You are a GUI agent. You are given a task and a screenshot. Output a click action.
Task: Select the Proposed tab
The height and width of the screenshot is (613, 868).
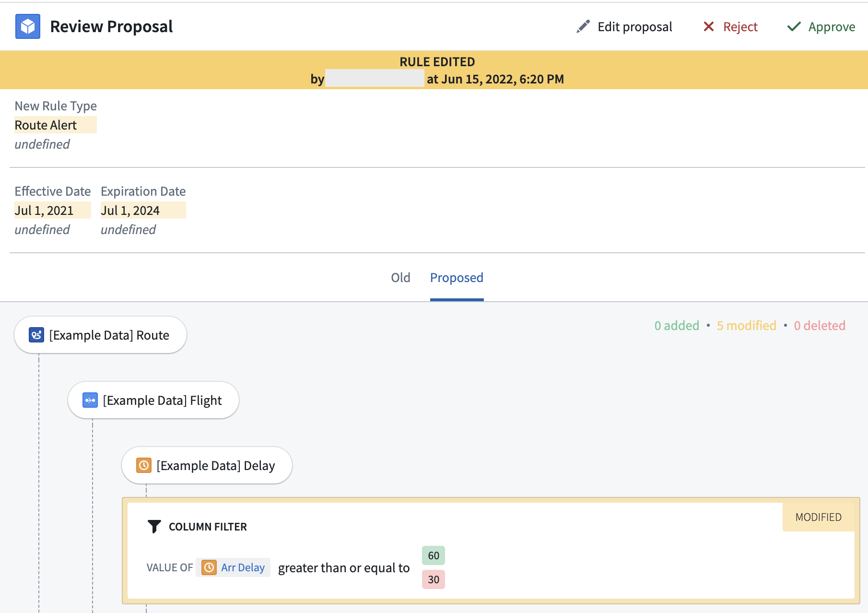click(x=457, y=278)
